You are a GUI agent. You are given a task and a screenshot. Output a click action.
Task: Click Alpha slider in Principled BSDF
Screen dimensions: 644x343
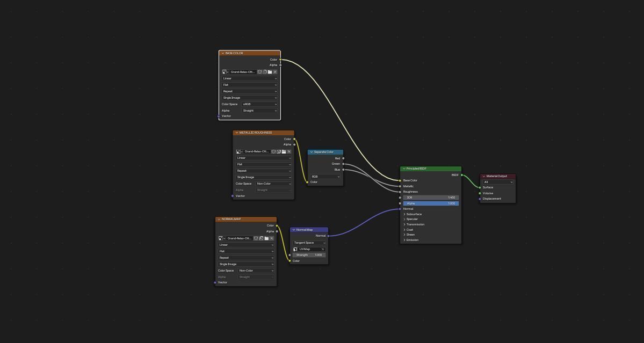431,203
